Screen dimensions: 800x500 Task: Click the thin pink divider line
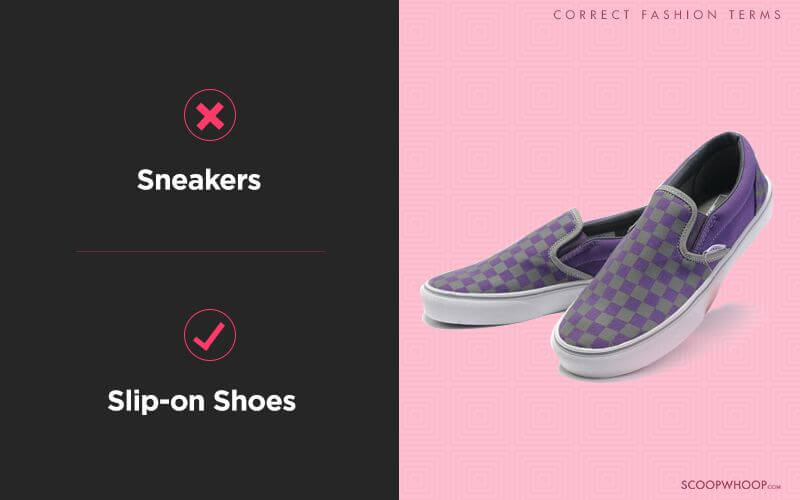201,252
